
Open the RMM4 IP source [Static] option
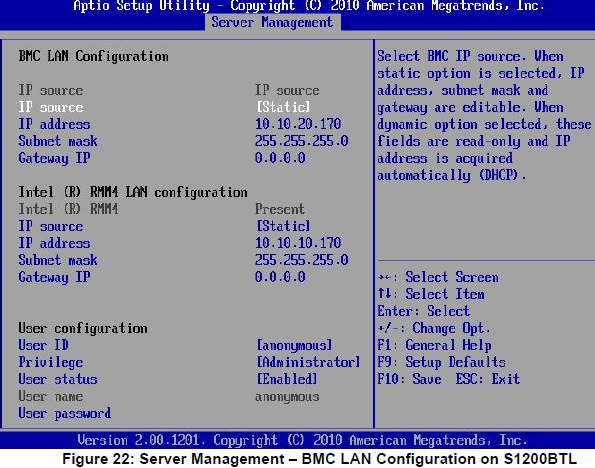[283, 226]
